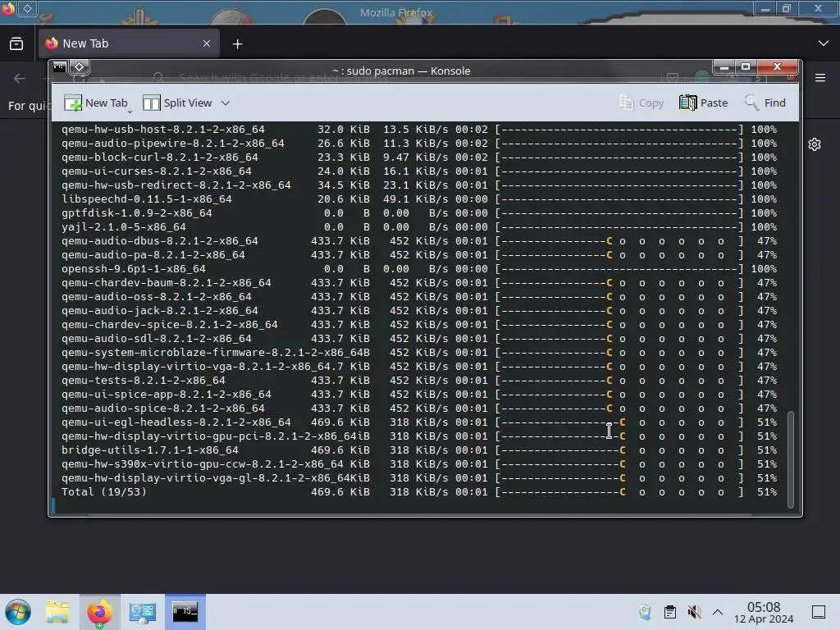Expand the Split View options chevron
This screenshot has width=840, height=630.
pyautogui.click(x=226, y=103)
